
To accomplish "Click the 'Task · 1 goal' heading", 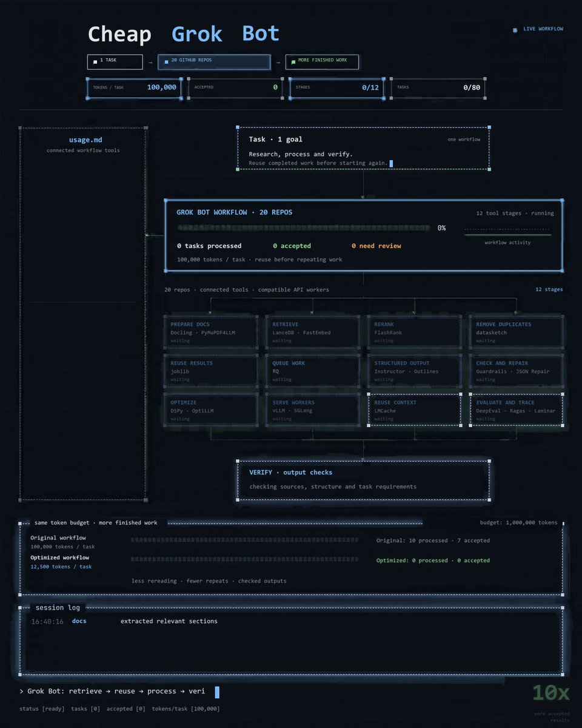I will 276,140.
